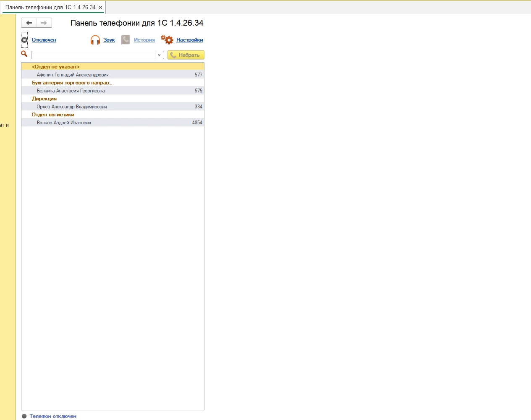The width and height of the screenshot is (531, 420).
Task: Click extension number 577
Action: [x=199, y=75]
